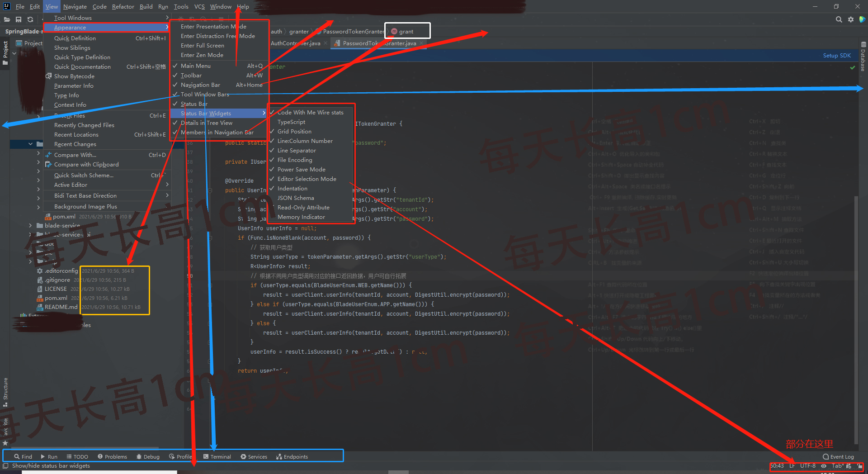
Task: Click the eye inspection icon in status bar
Action: pos(824,466)
